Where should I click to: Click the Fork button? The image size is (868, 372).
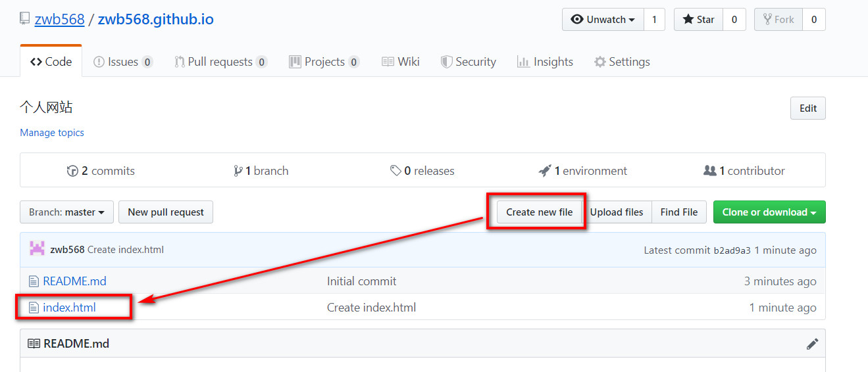pyautogui.click(x=779, y=20)
